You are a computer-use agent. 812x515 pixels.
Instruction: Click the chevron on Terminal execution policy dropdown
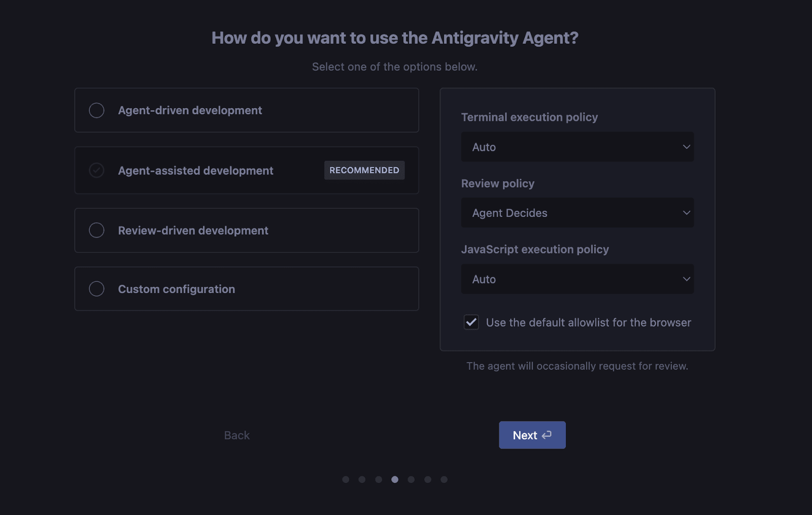click(687, 147)
